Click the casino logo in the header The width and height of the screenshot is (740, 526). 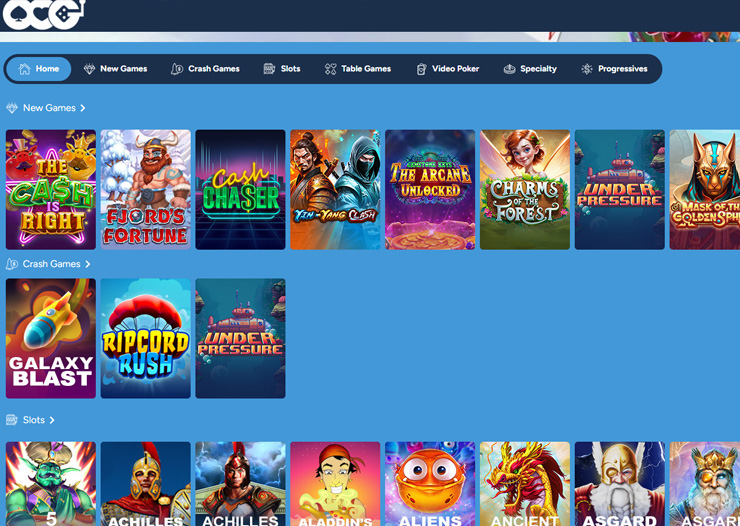tap(44, 14)
